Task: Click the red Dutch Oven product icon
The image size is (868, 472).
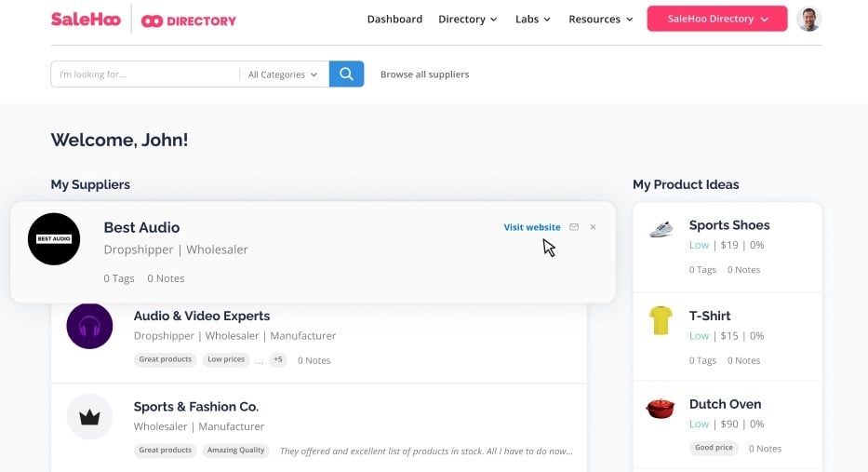Action: 661,410
